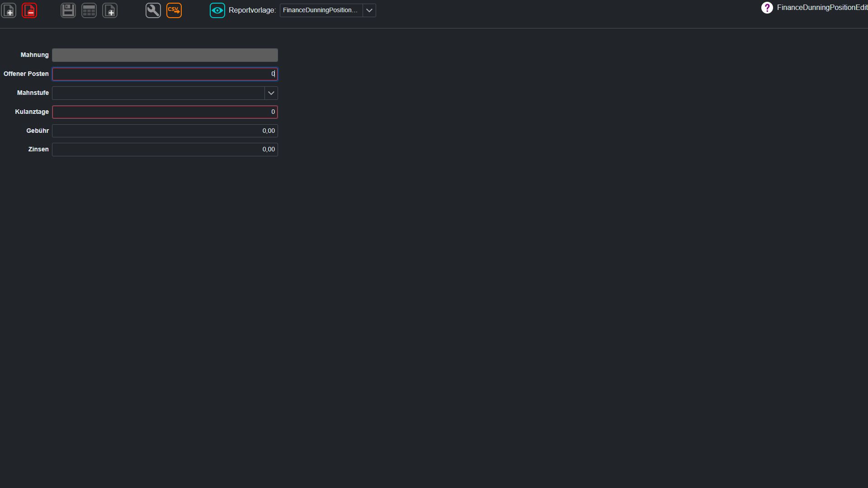This screenshot has width=868, height=488.
Task: Click into the Mahnstufe combo box field
Action: 158,93
